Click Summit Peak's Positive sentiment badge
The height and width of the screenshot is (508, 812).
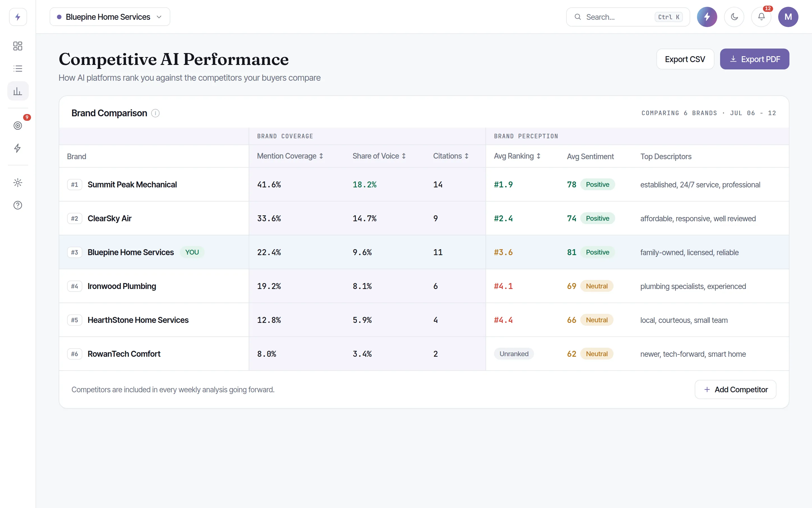(597, 185)
